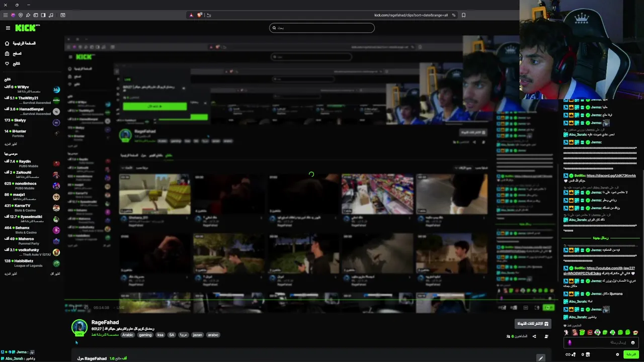644x362 pixels.
Task: Click HabibiBetz avatar icon
Action: pos(56,263)
